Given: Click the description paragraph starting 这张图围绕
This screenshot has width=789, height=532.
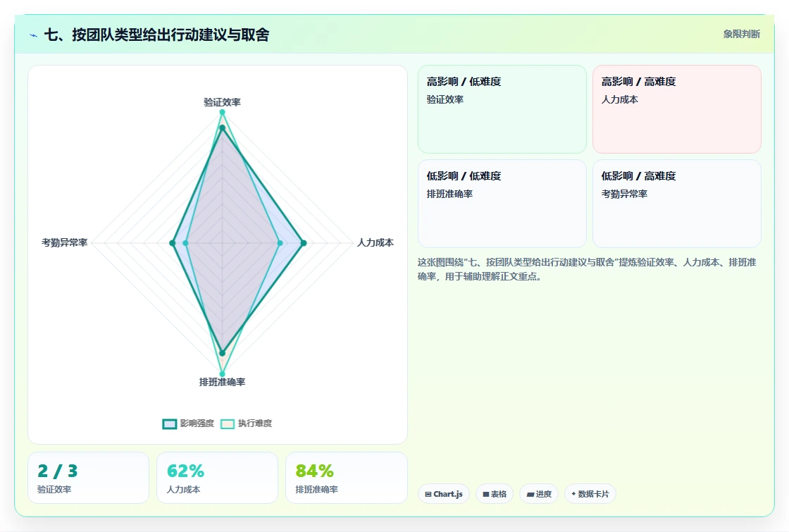Looking at the screenshot, I should pos(588,269).
